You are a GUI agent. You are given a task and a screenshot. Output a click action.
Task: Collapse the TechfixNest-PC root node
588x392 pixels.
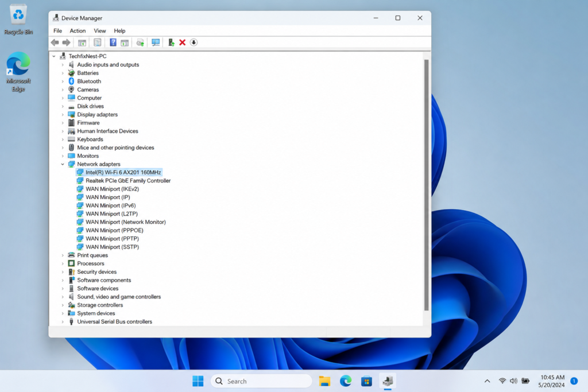(54, 56)
